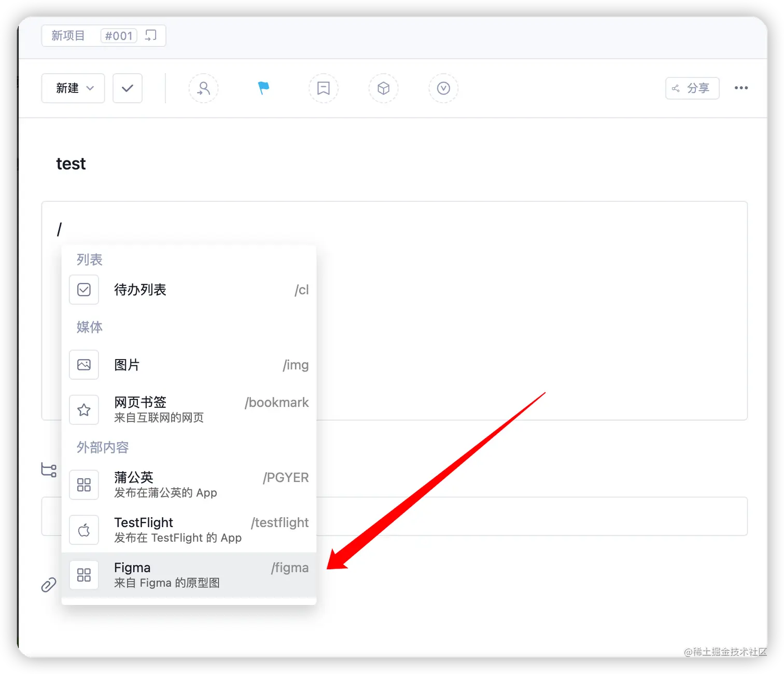This screenshot has height=674, width=784.
Task: Click the /PGYER shortcut text
Action: click(286, 477)
